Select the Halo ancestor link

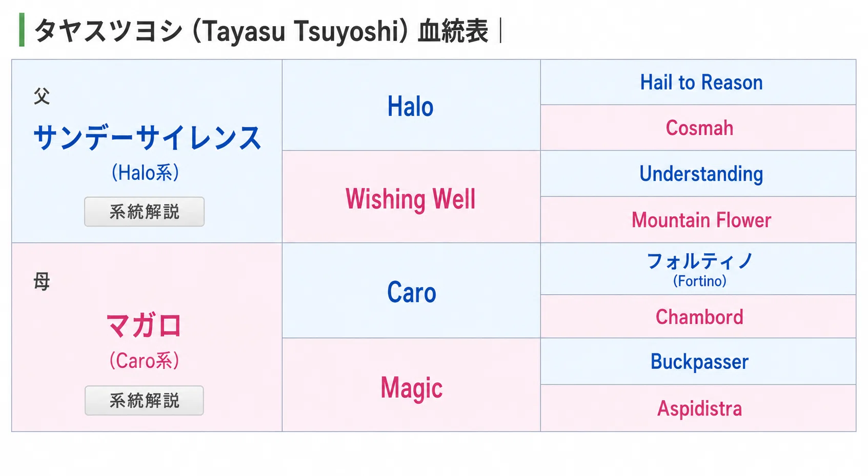[x=410, y=107]
